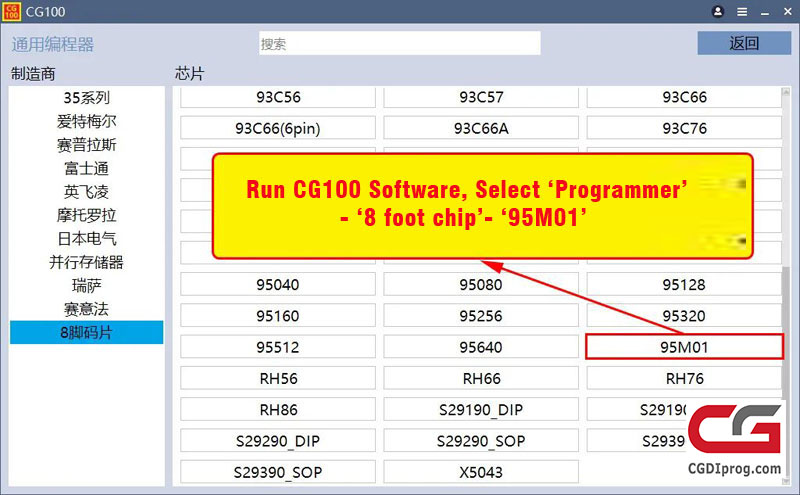
Task: Open the user account icon
Action: click(717, 11)
